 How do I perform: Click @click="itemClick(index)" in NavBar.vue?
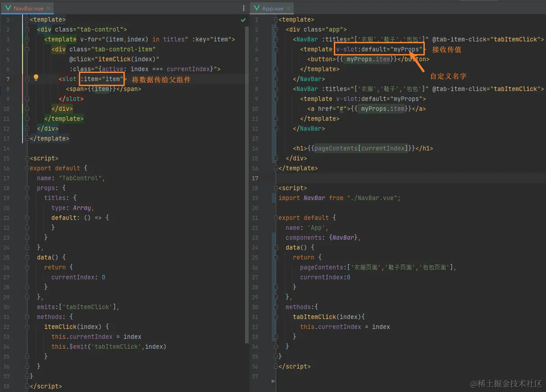click(114, 59)
